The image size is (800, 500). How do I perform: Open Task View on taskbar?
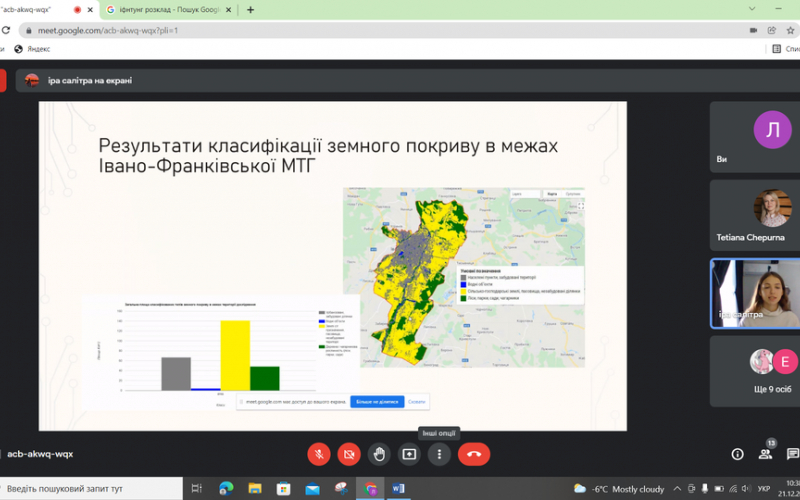pos(197,489)
